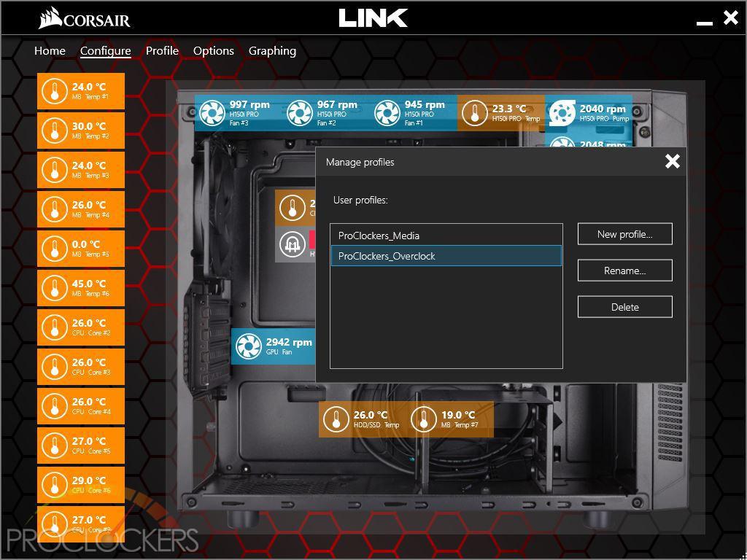Click the Rename... button
This screenshot has width=747, height=560.
(x=625, y=271)
